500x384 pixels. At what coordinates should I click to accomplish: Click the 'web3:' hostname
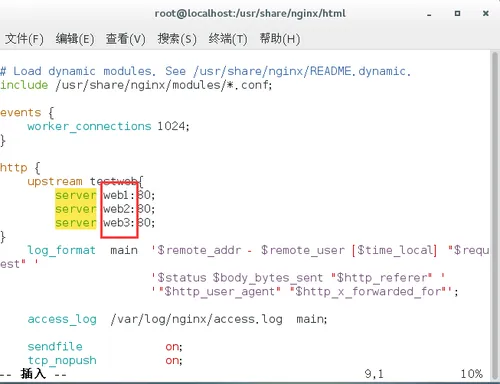tap(119, 223)
